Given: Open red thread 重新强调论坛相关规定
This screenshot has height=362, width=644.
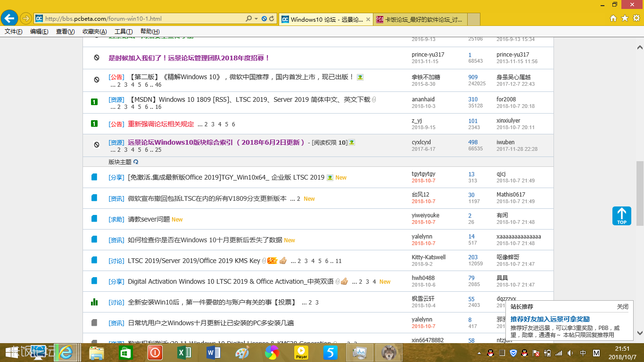Looking at the screenshot, I should coord(161,124).
